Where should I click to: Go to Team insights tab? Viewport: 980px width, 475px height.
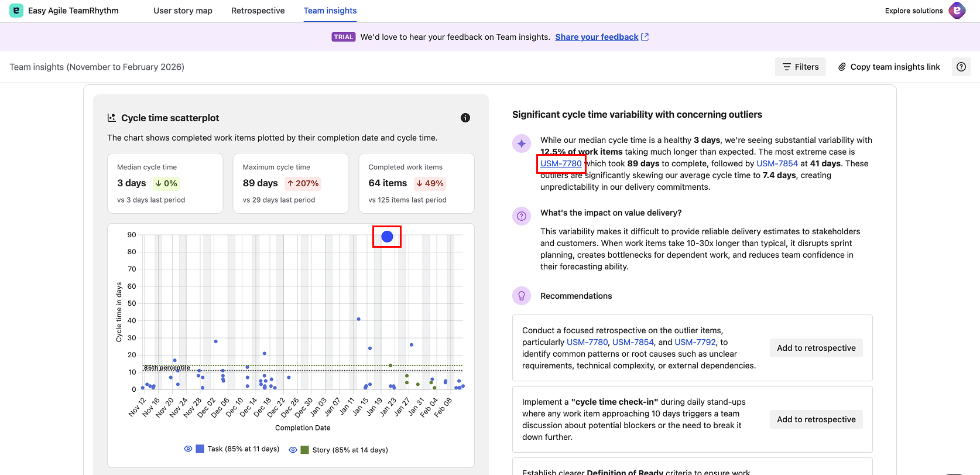pyautogui.click(x=330, y=11)
